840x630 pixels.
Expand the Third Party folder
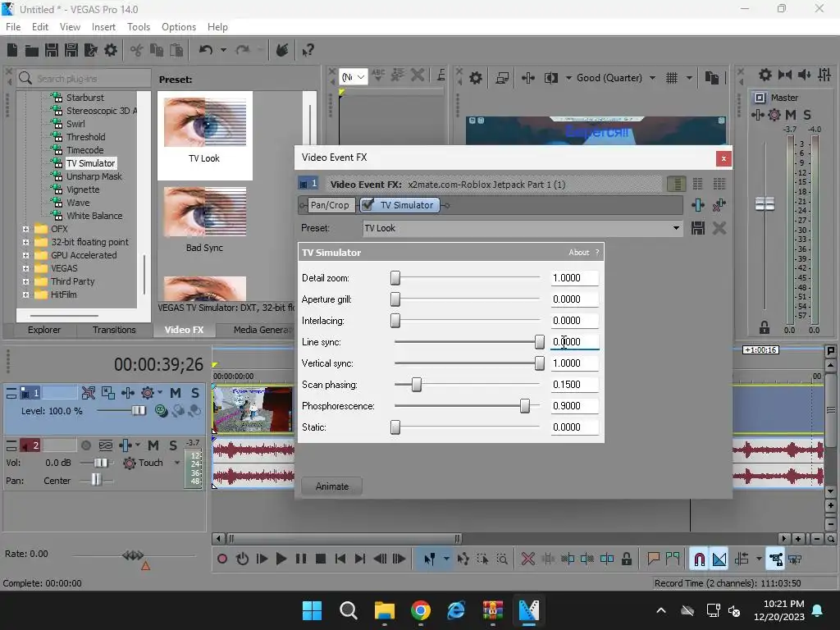(x=25, y=282)
